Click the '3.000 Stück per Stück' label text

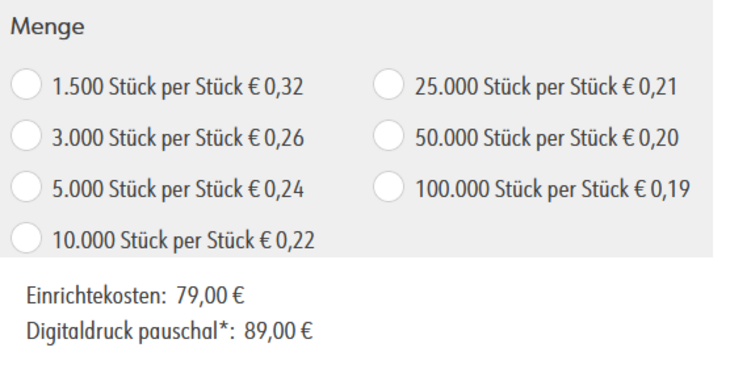148,138
